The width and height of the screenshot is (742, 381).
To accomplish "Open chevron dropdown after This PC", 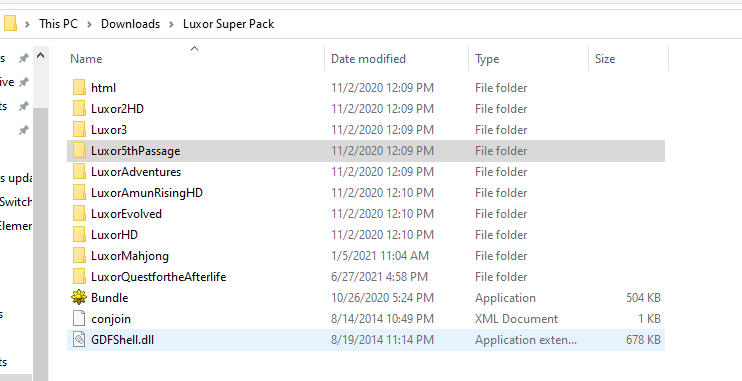I will [89, 24].
